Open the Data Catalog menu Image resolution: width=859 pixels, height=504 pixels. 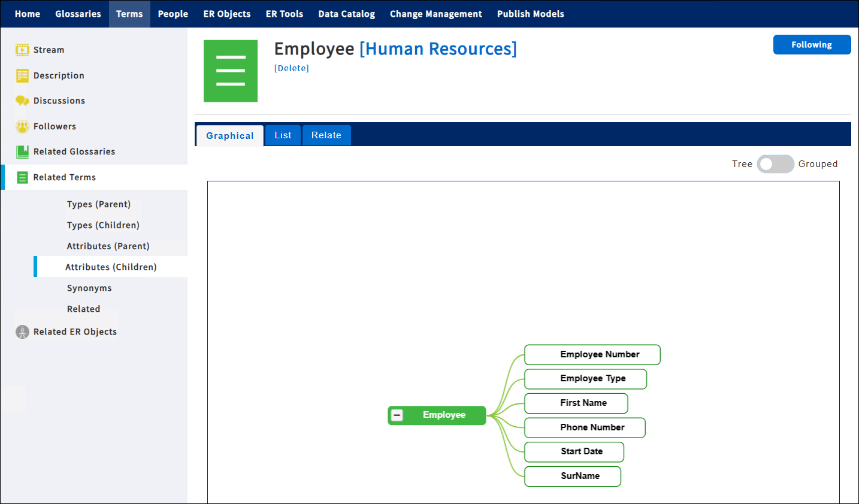[x=347, y=14]
